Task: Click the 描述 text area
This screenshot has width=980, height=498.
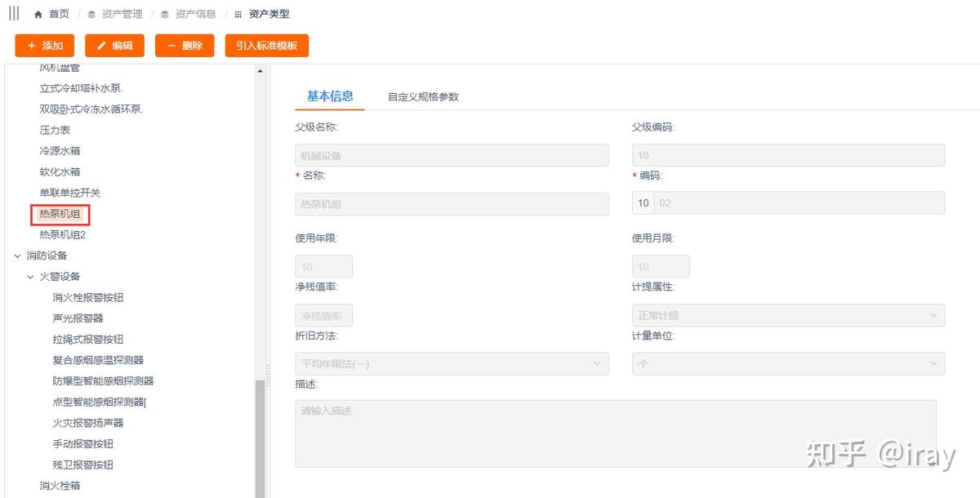Action: click(616, 434)
